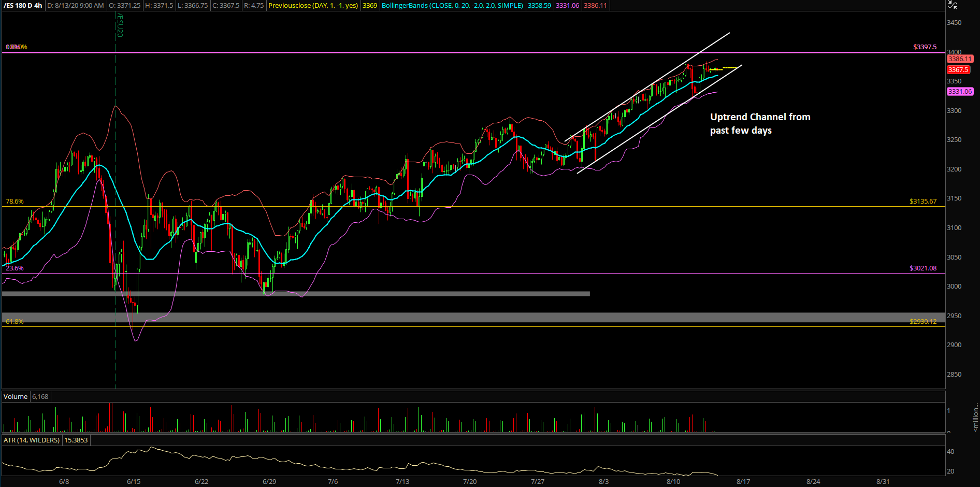Click the $3397.5 Fibonacci level label
The width and height of the screenshot is (980, 487).
(x=925, y=47)
